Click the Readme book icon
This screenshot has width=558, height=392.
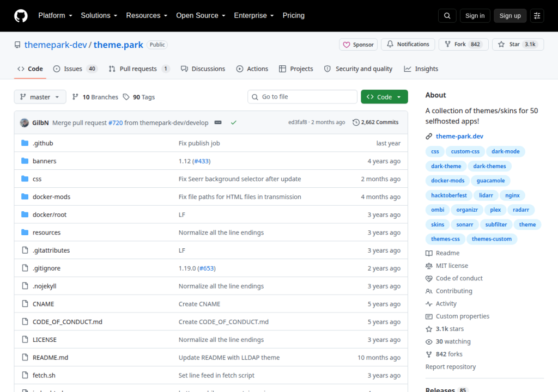pyautogui.click(x=429, y=253)
